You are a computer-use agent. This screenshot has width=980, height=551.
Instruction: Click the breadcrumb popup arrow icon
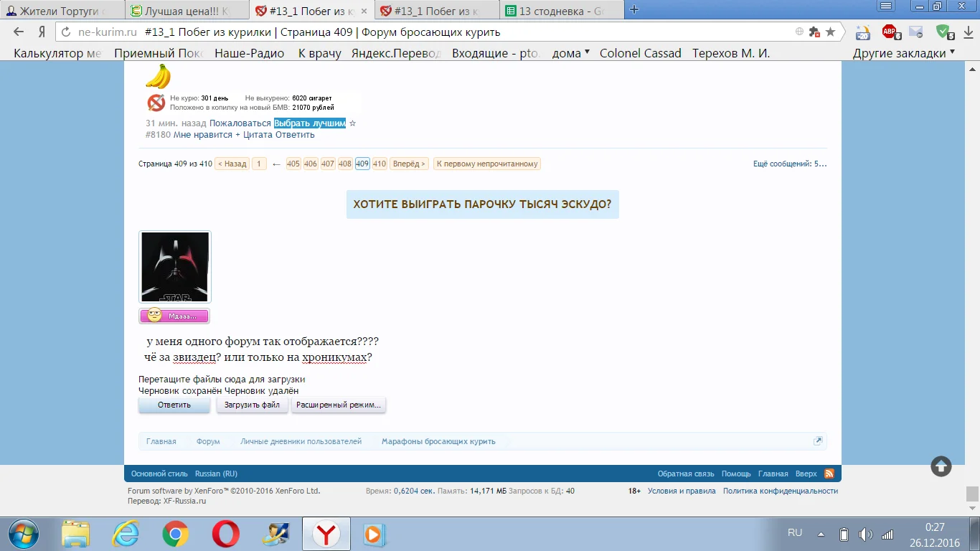point(818,441)
